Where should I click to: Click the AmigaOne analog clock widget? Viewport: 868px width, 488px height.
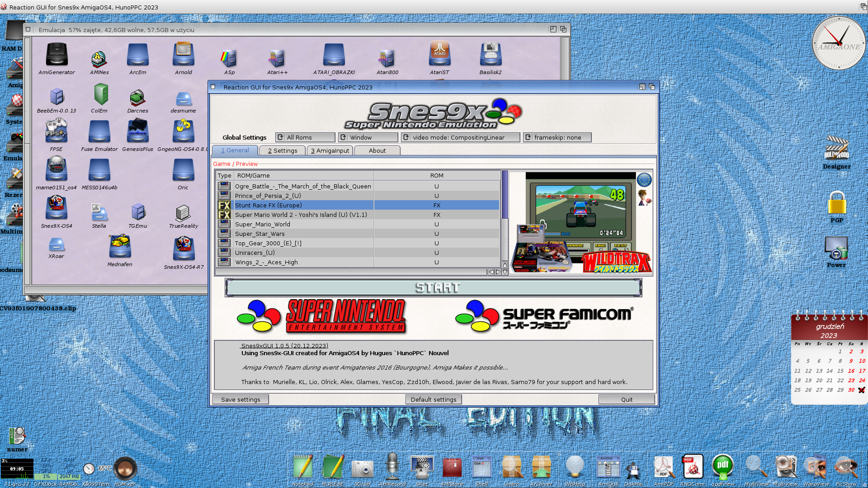839,43
